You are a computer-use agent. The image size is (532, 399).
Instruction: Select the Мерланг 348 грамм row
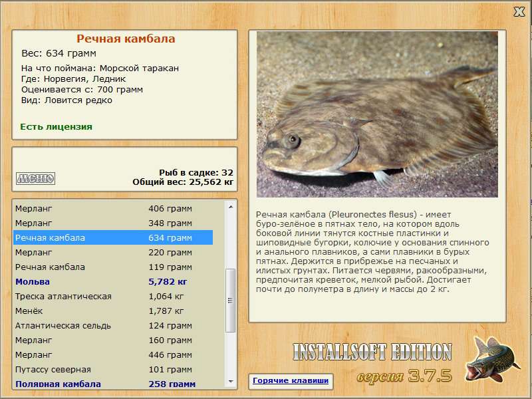(113, 223)
